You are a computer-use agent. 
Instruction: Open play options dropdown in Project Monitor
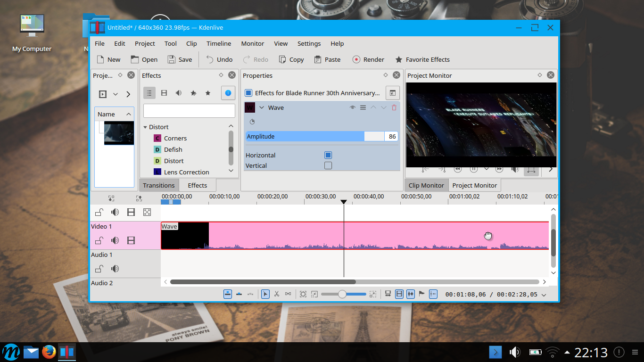pyautogui.click(x=487, y=169)
